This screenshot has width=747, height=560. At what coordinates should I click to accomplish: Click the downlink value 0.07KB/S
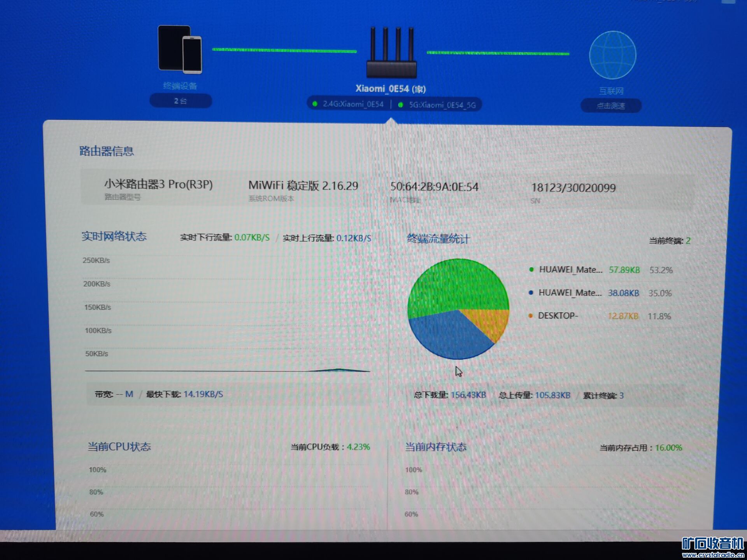[x=252, y=238]
